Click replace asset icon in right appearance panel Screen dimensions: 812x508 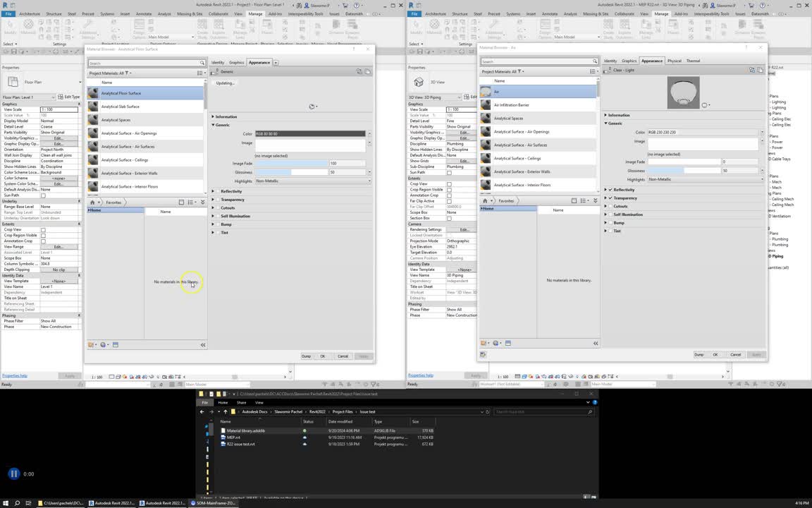click(x=752, y=70)
